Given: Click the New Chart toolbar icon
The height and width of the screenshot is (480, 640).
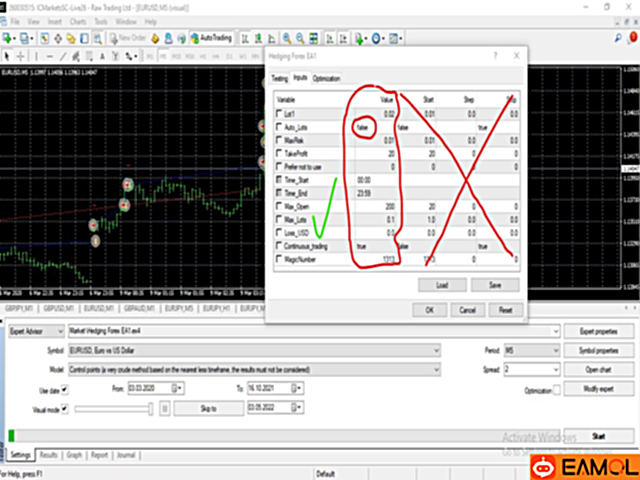Looking at the screenshot, I should point(7,38).
